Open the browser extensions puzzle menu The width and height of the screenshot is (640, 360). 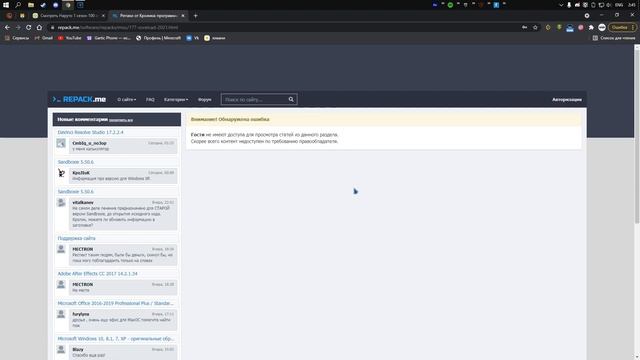[591, 27]
